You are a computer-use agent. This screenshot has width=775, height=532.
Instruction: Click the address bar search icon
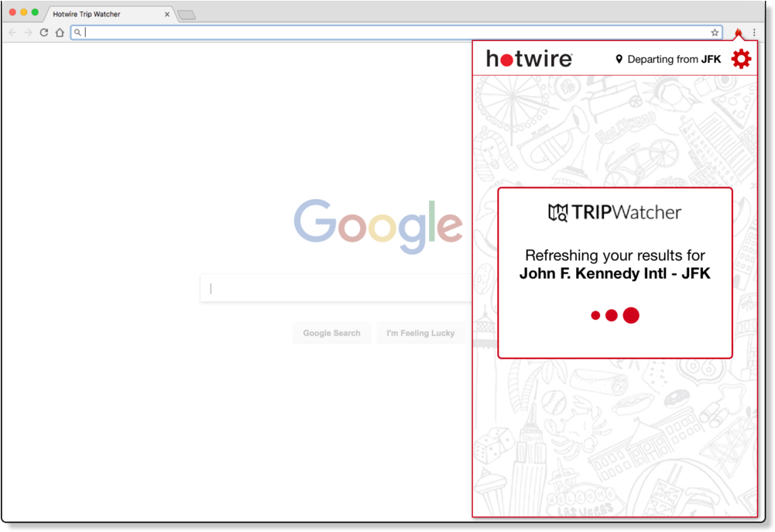(x=77, y=33)
